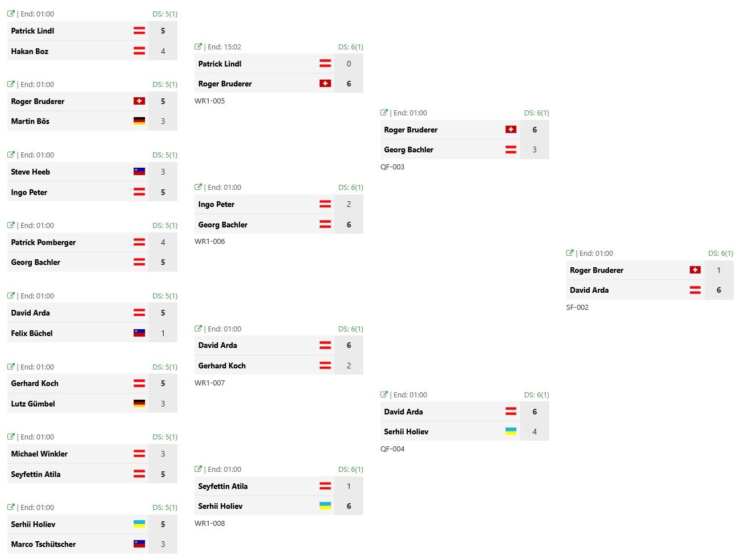The height and width of the screenshot is (560, 741).
Task: Select player David Arda in SF-002
Action: (x=589, y=290)
